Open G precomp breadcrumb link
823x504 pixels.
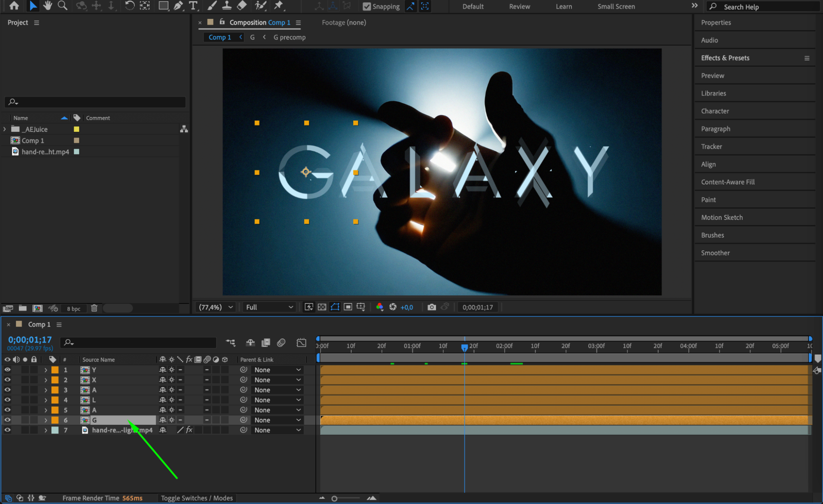pos(289,37)
